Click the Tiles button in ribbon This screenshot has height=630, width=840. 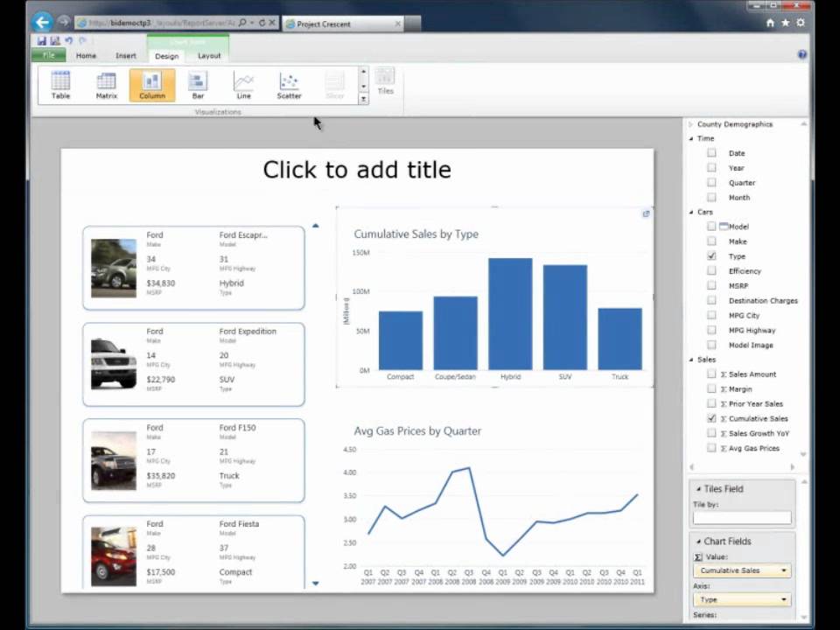[x=385, y=80]
